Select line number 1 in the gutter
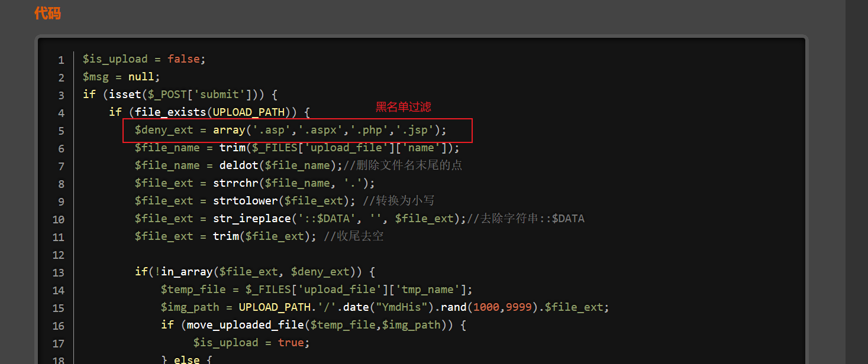The height and width of the screenshot is (364, 868). [62, 60]
